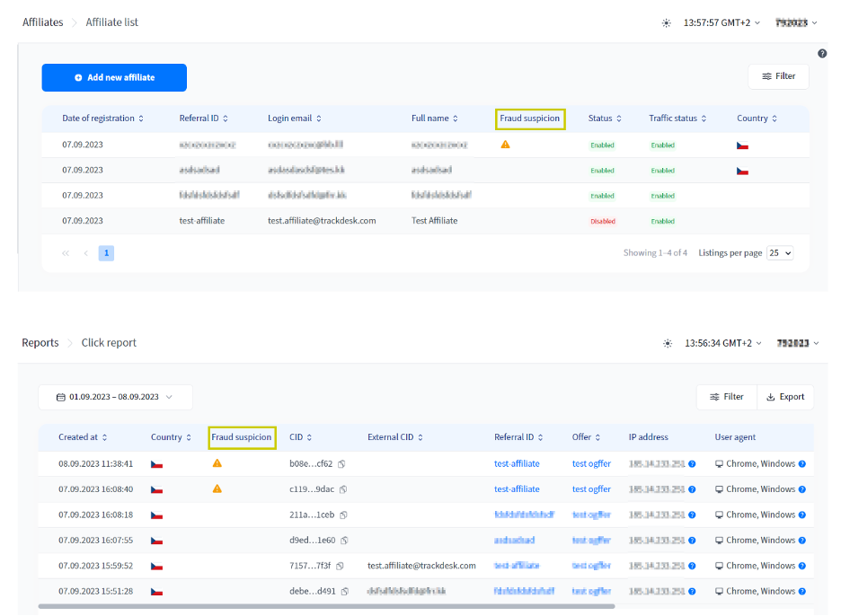
Task: Open test ogffer offer link on 11:38:41 row
Action: coord(591,463)
